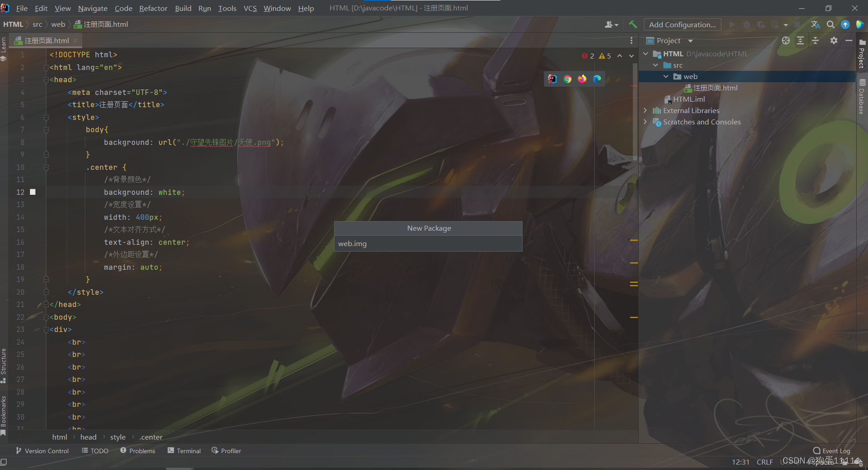Click the Stop square icon in toolbar
The height and width of the screenshot is (470, 868).
[x=797, y=25]
